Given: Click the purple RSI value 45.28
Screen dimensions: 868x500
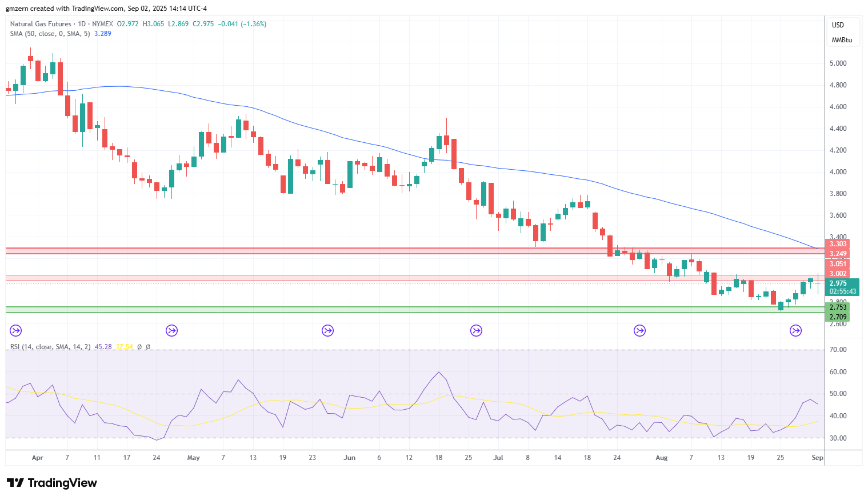Looking at the screenshot, I should [x=103, y=347].
